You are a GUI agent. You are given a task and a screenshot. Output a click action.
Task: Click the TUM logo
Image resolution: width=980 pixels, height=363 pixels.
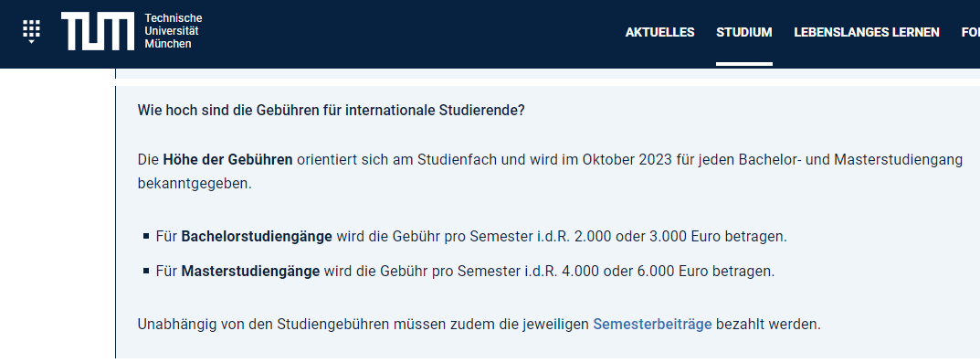(98, 31)
